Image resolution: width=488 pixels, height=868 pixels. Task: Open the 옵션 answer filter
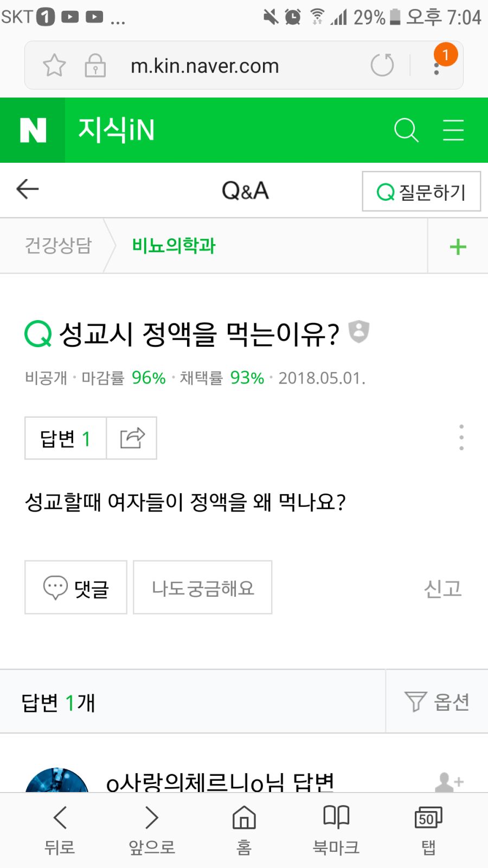click(437, 701)
